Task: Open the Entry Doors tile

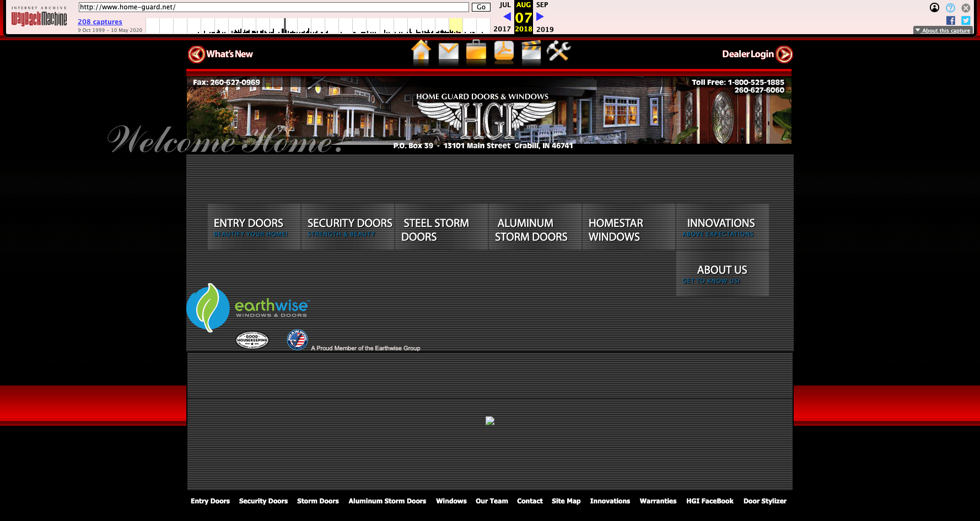Action: [254, 226]
